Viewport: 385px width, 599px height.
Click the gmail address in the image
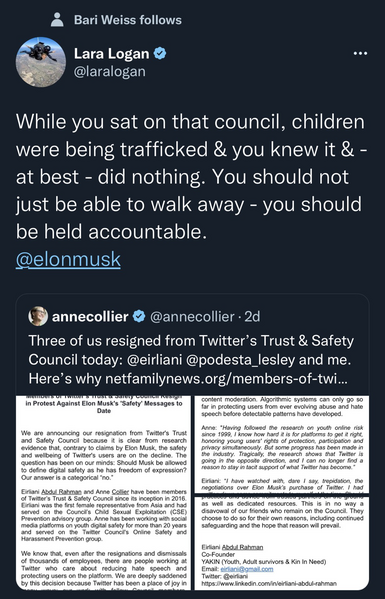pos(247,569)
